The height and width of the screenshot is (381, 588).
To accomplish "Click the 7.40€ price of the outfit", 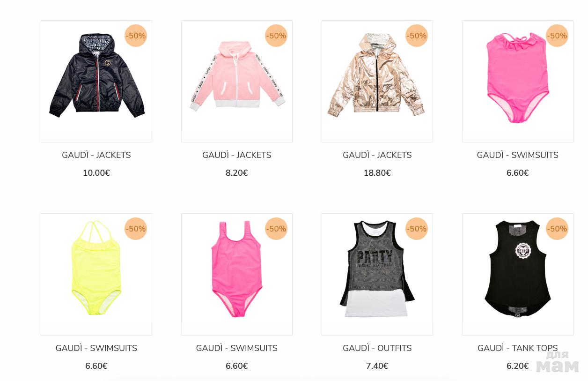I will (x=377, y=366).
